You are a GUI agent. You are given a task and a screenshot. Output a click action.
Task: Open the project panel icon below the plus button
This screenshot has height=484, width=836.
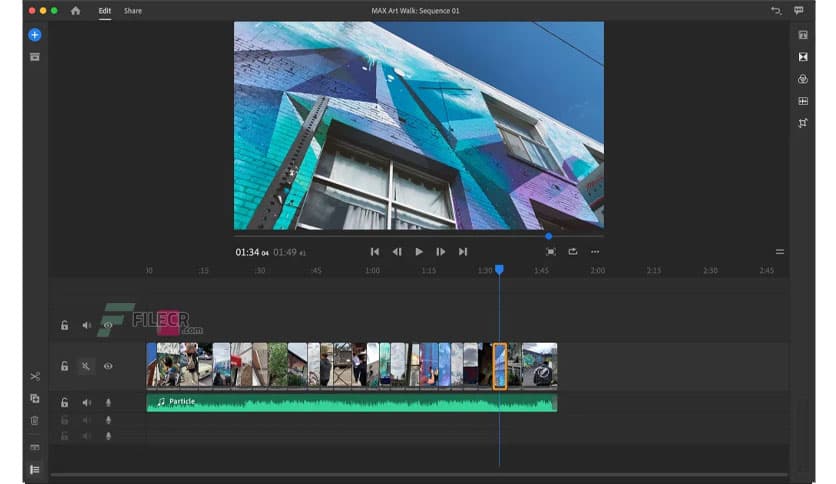pyautogui.click(x=35, y=57)
